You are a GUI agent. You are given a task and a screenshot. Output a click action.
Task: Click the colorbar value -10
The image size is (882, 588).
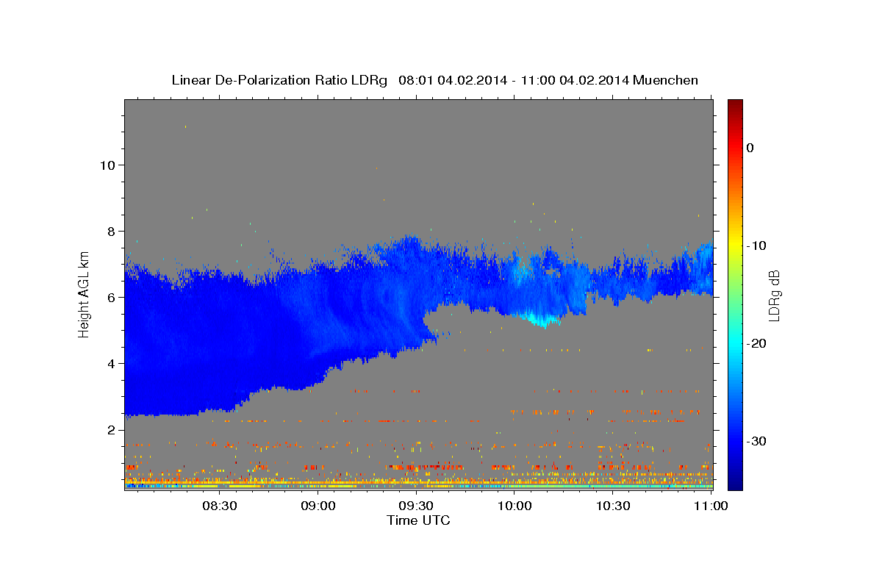[757, 245]
